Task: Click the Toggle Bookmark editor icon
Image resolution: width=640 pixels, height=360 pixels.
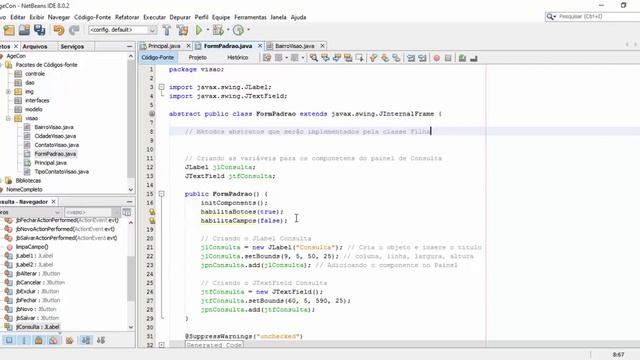Action: pos(396,58)
